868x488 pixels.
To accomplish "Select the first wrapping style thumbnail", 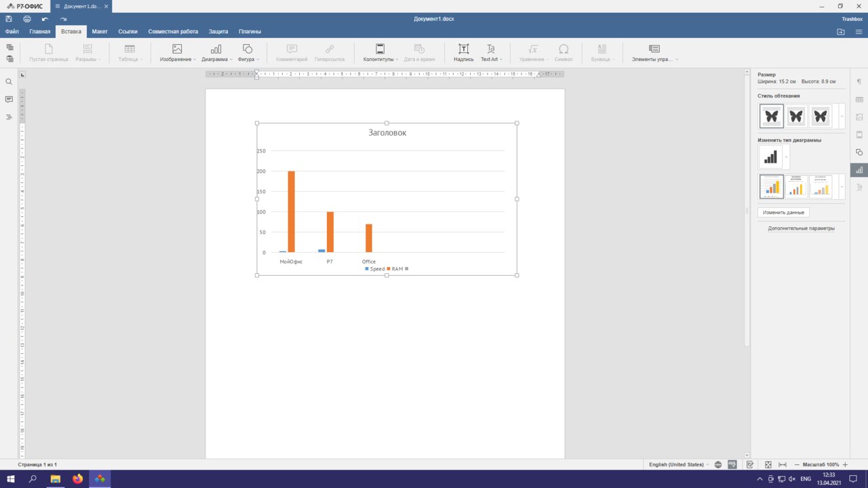I will tap(771, 116).
